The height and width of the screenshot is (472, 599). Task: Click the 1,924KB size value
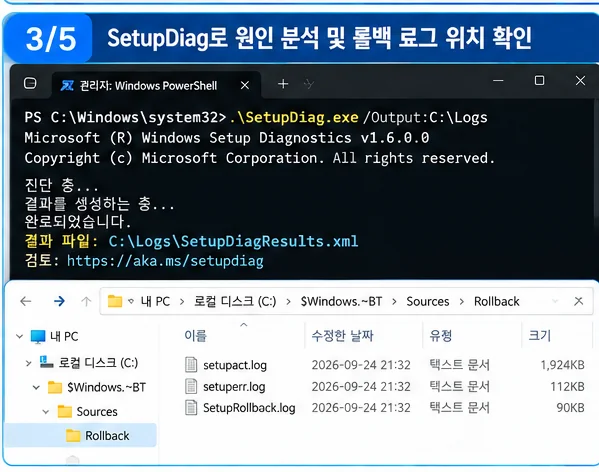(562, 365)
